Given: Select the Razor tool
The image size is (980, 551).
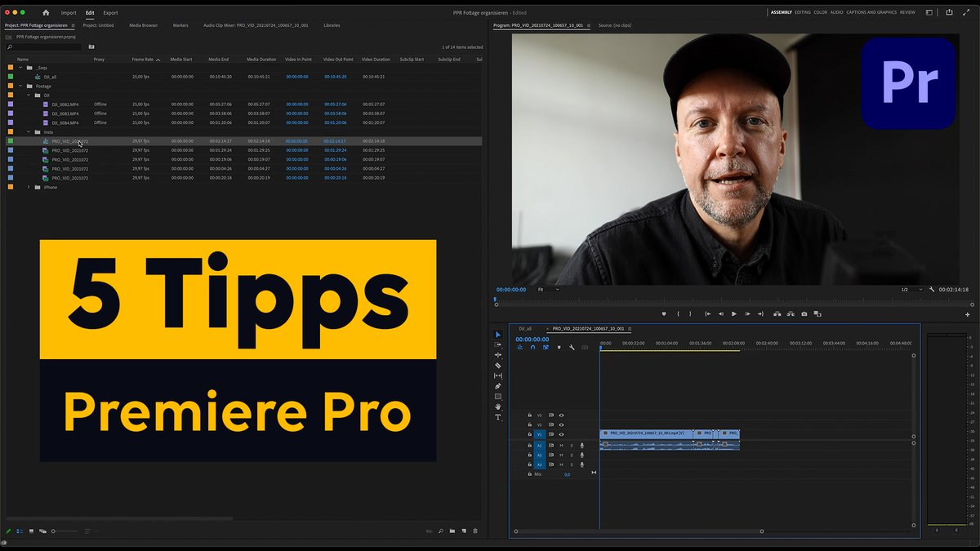Looking at the screenshot, I should tap(498, 366).
